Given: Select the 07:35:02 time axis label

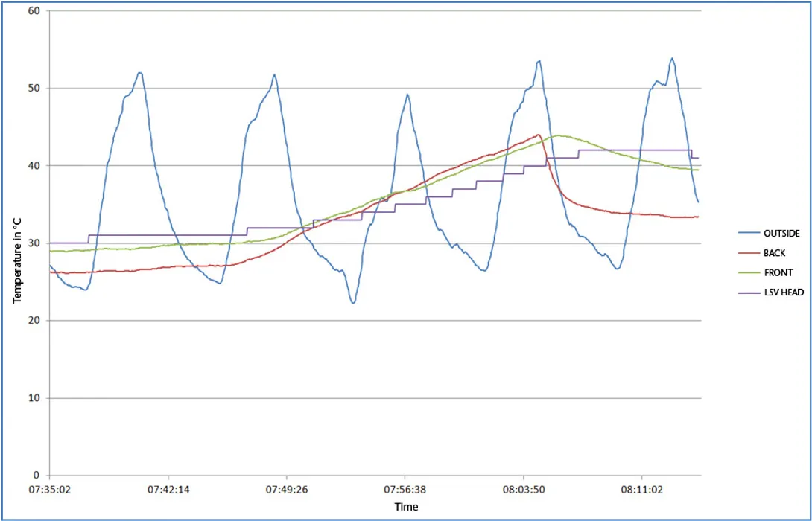Looking at the screenshot, I should tap(50, 489).
